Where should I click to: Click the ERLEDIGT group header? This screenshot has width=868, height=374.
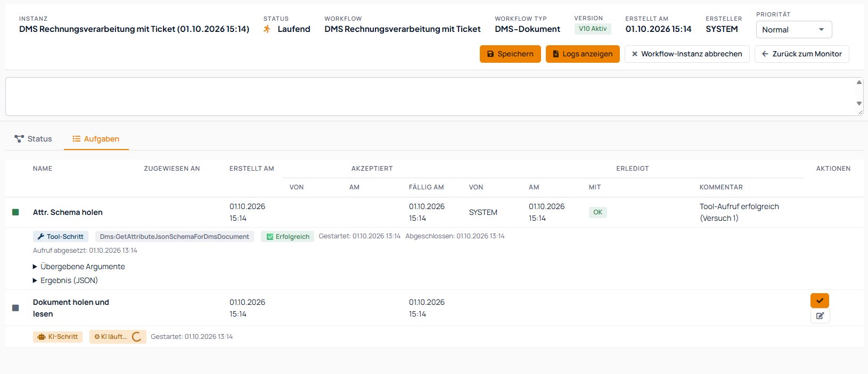click(633, 169)
